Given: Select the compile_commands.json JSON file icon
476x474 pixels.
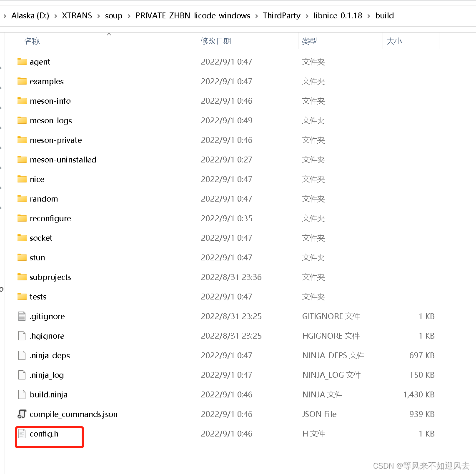Looking at the screenshot, I should 22,414.
